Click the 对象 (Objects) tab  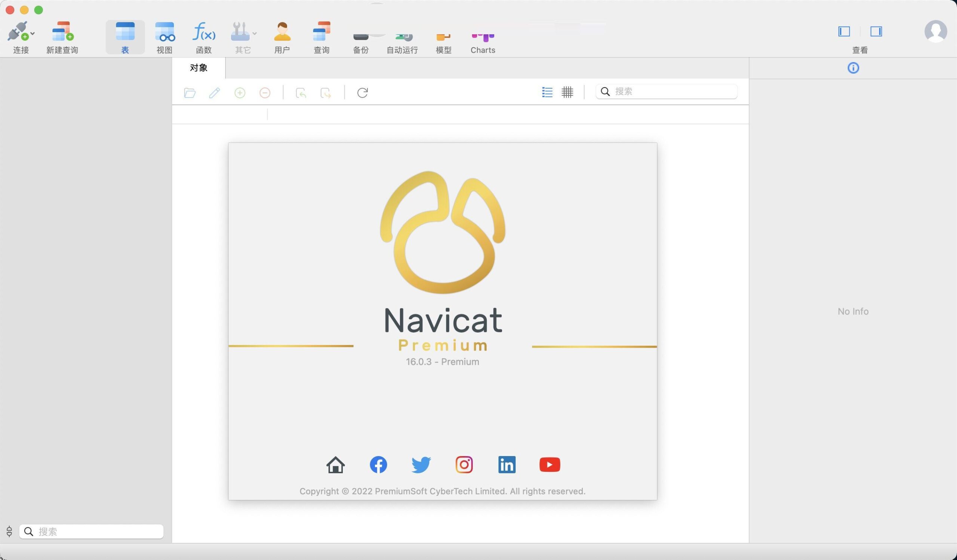(x=199, y=67)
